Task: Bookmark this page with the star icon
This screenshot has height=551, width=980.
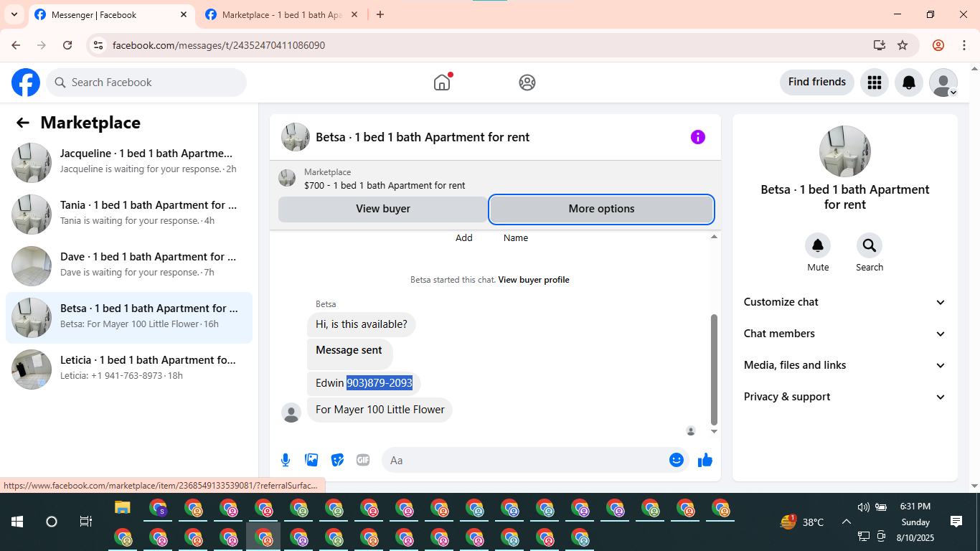Action: coord(903,45)
